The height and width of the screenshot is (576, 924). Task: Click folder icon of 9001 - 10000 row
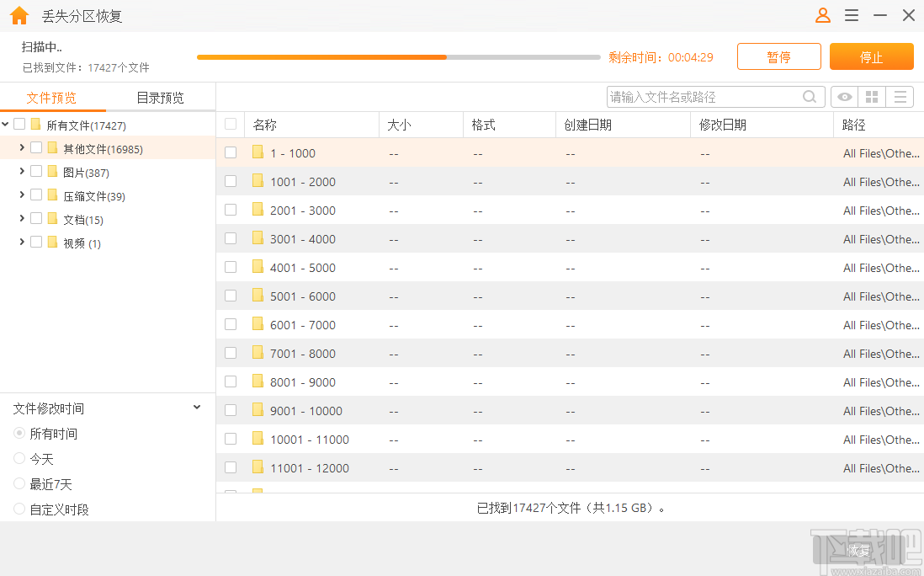[x=258, y=410]
